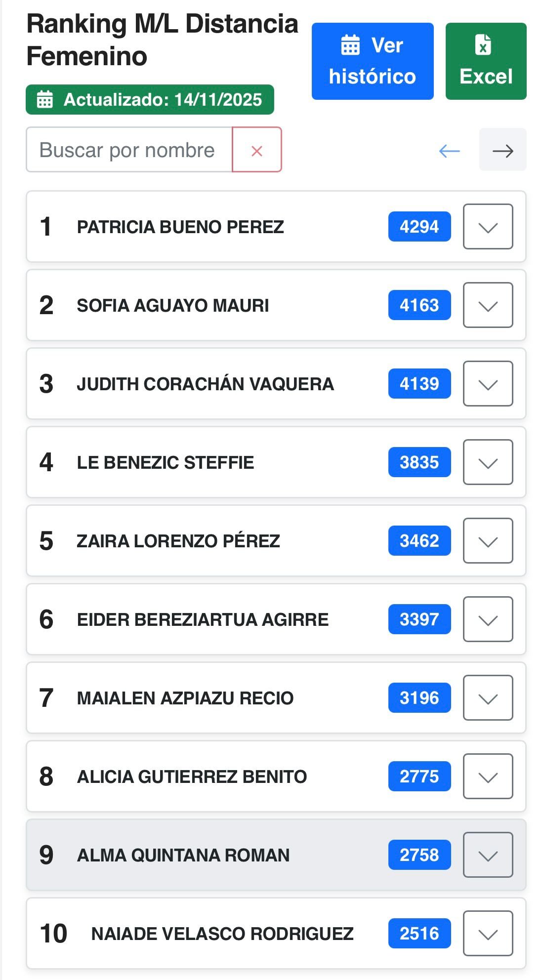Click the Actualizado: 14/11/2025 badge
Screen dimensions: 544x980
(150, 100)
